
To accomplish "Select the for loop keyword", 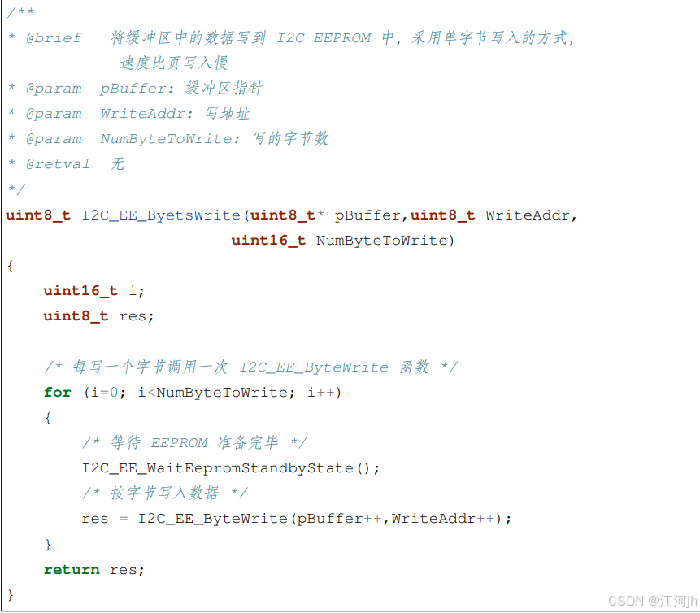I will 57,392.
